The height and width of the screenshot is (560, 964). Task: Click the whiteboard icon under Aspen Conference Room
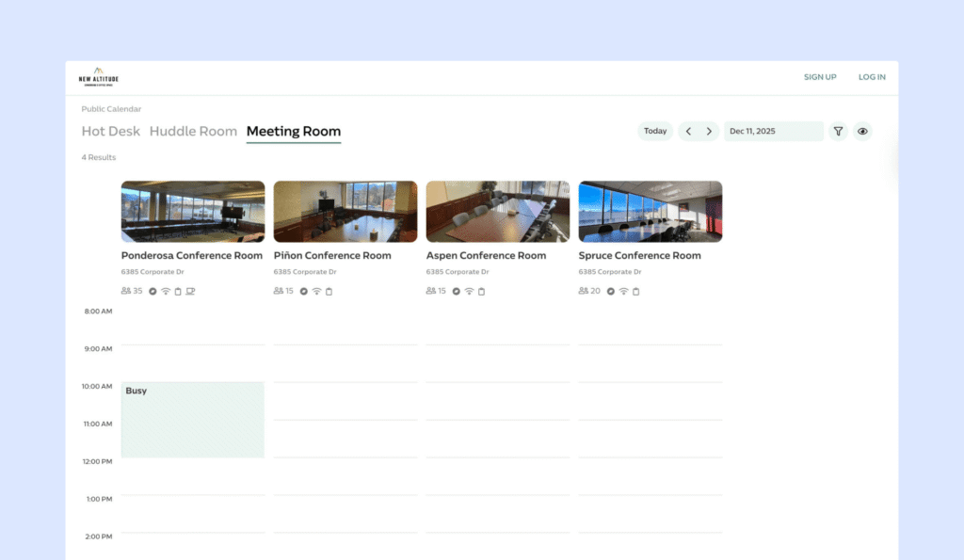(481, 291)
